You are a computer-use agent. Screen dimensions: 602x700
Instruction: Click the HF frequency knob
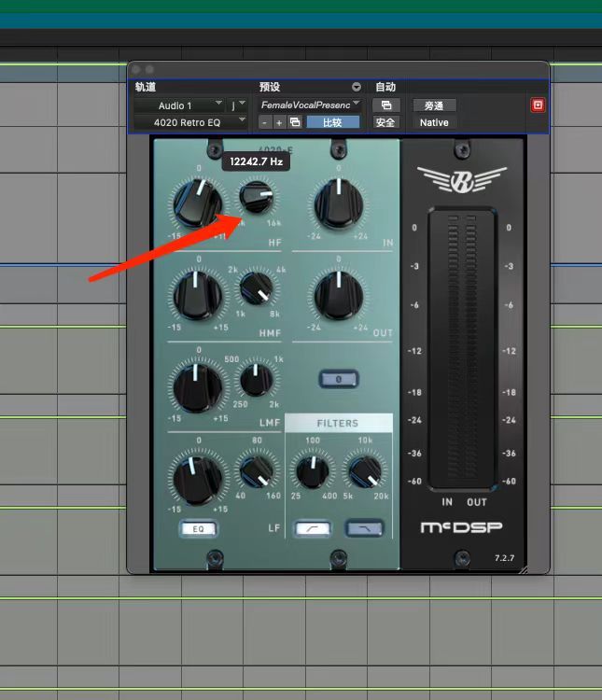(257, 197)
